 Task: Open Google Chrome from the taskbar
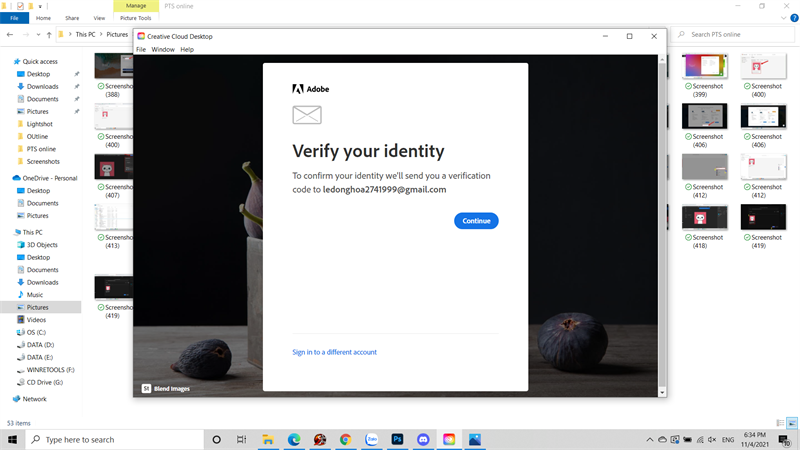point(345,439)
